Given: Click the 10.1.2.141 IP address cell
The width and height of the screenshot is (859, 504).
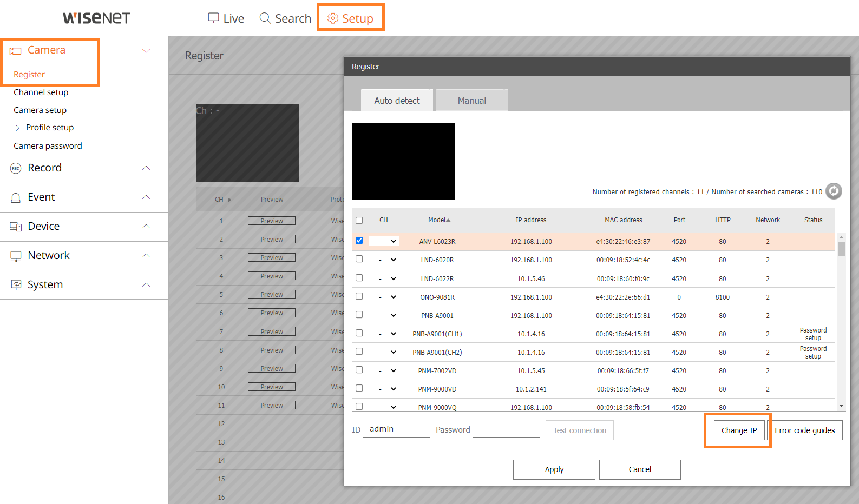Looking at the screenshot, I should 531,389.
